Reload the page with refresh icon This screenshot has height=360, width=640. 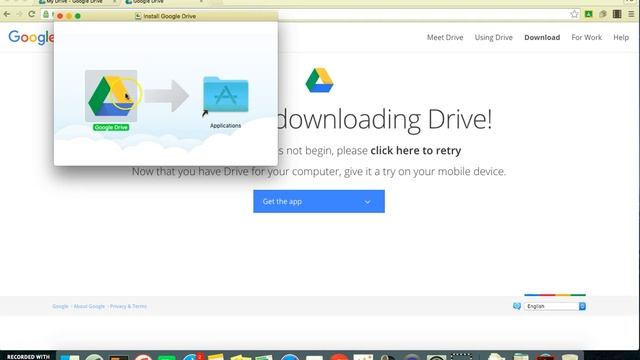tap(31, 14)
